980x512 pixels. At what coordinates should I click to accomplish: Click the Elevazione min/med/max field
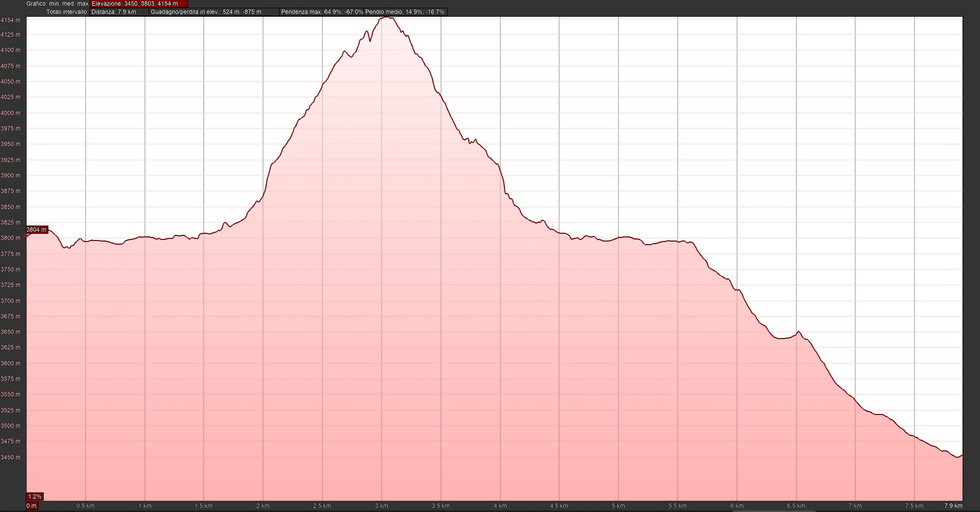139,4
